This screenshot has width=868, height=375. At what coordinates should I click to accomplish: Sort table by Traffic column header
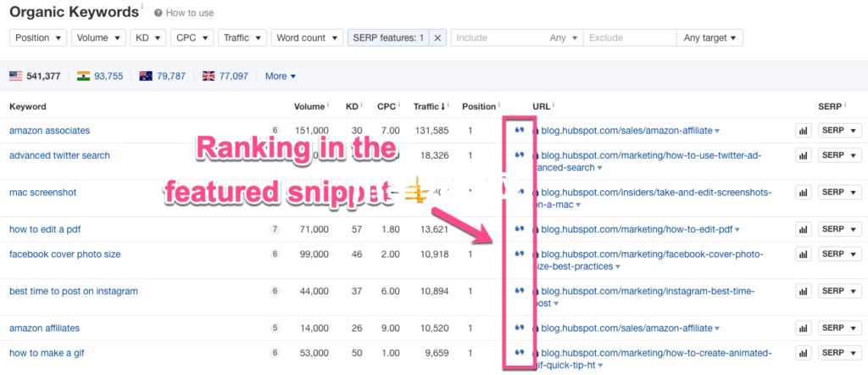point(431,106)
